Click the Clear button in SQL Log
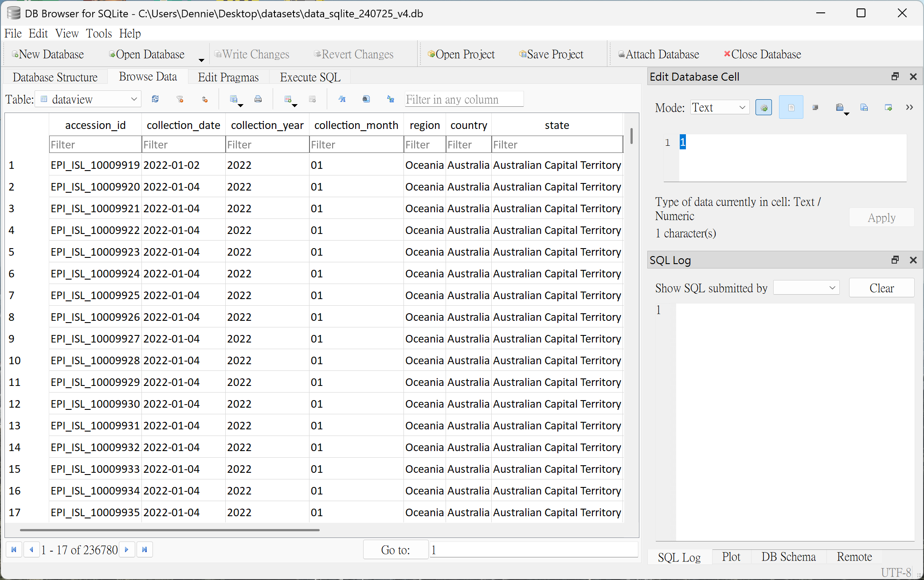Viewport: 924px width, 580px height. (881, 288)
